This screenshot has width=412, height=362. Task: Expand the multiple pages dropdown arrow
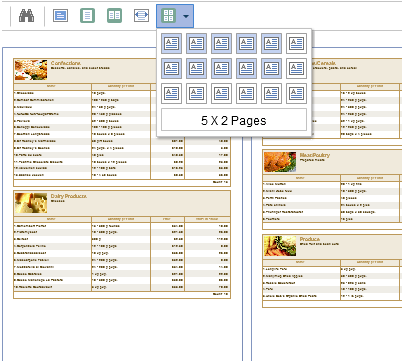coord(186,16)
